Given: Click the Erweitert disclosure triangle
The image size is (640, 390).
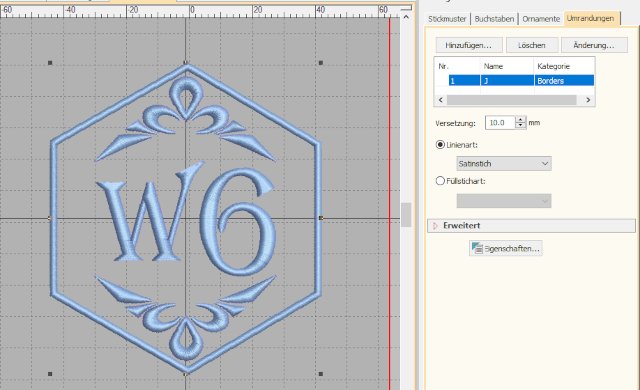Looking at the screenshot, I should coord(435,226).
